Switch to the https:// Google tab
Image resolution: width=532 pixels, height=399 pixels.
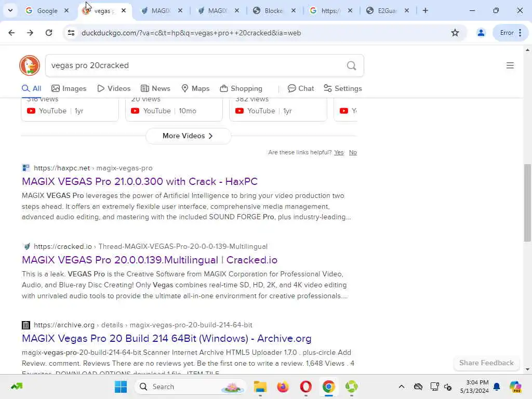click(x=331, y=10)
